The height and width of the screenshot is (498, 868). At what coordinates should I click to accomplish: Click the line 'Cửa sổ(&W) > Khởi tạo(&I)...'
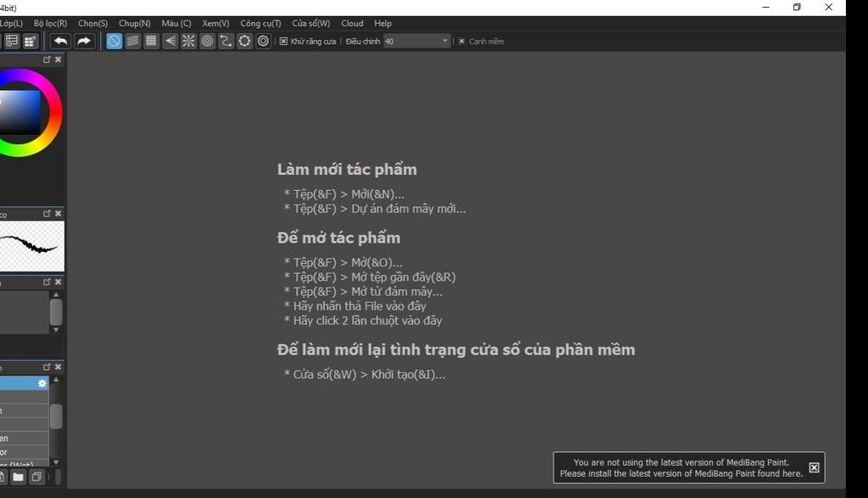coord(364,374)
